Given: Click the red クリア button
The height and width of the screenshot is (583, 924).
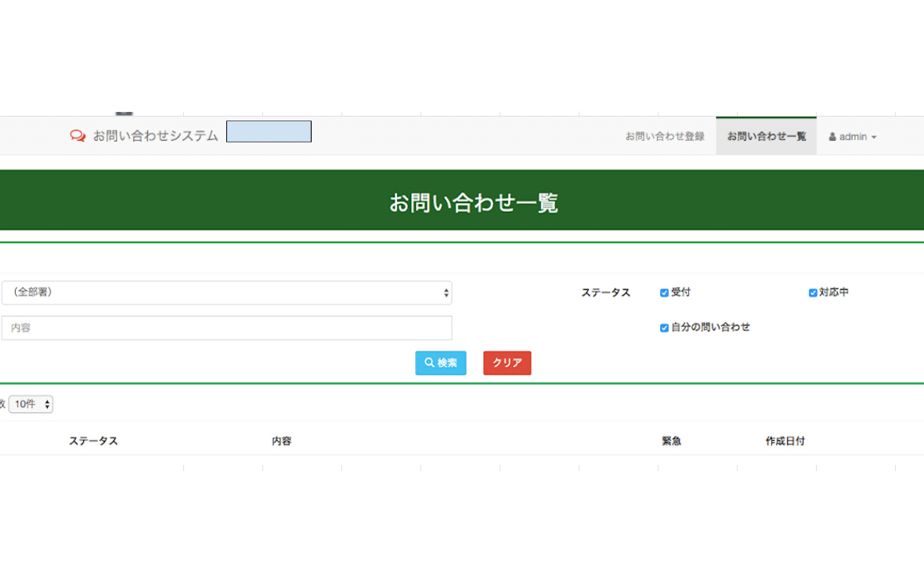Looking at the screenshot, I should tap(507, 363).
